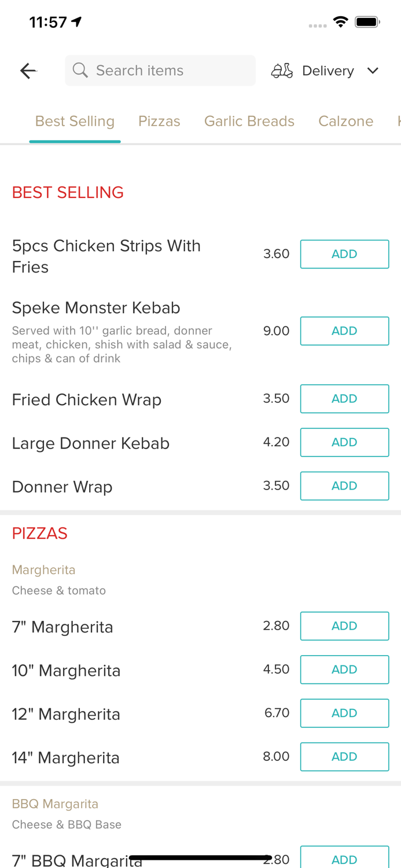Select the delivery scooter icon
Viewport: 401px width, 868px height.
(x=282, y=70)
